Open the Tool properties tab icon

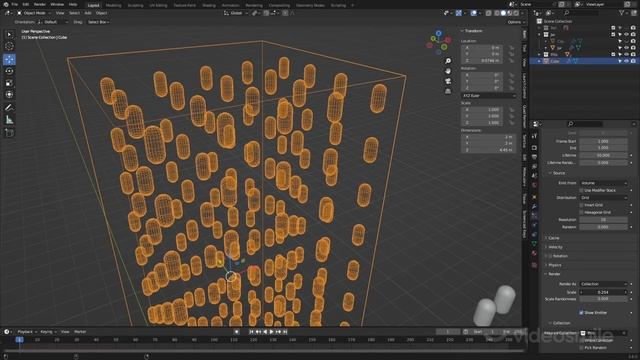point(534,137)
